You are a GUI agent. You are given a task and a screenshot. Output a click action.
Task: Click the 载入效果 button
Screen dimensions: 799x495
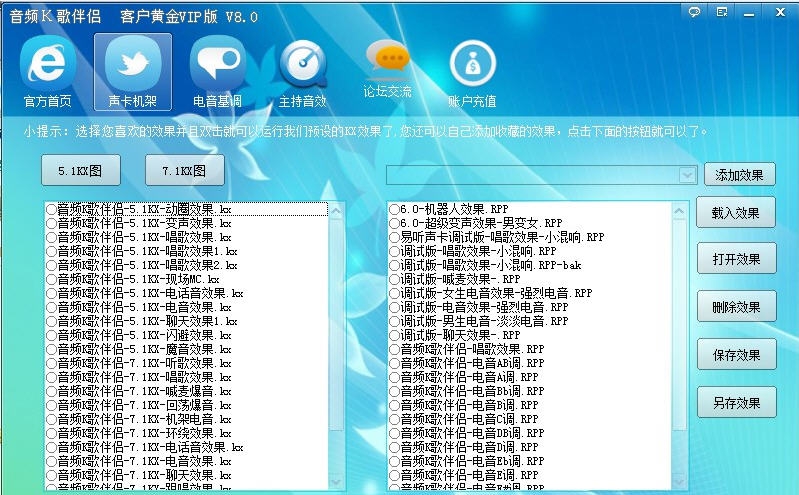click(x=736, y=213)
